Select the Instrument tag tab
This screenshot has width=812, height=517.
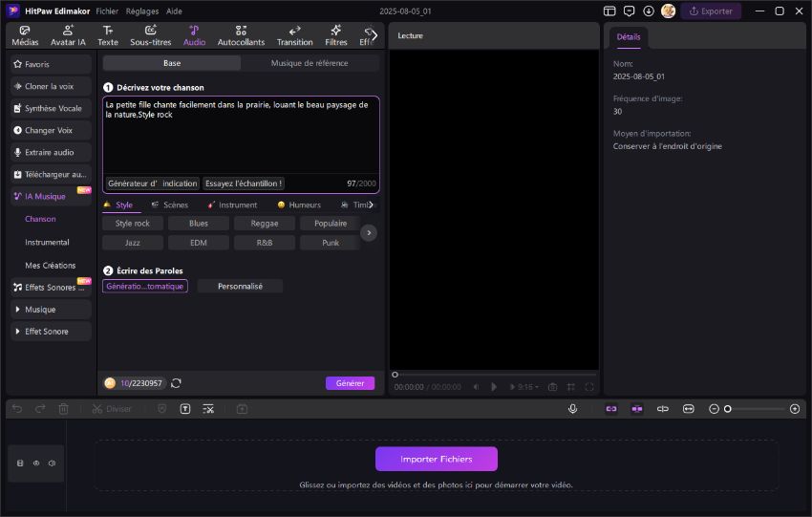(x=232, y=205)
